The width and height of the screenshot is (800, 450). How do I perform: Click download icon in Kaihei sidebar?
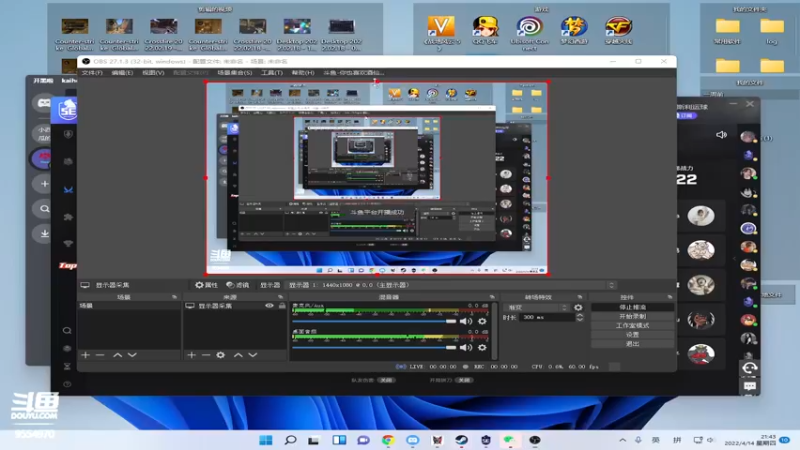point(44,234)
